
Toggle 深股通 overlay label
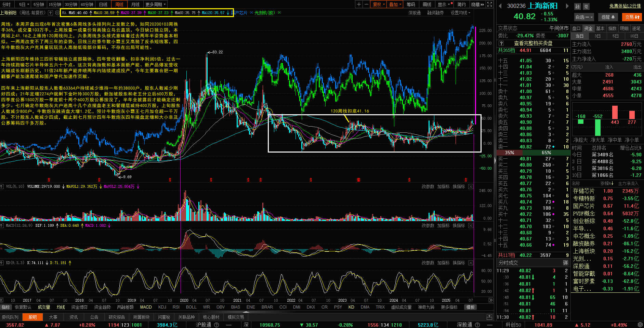pyautogui.click(x=415, y=13)
